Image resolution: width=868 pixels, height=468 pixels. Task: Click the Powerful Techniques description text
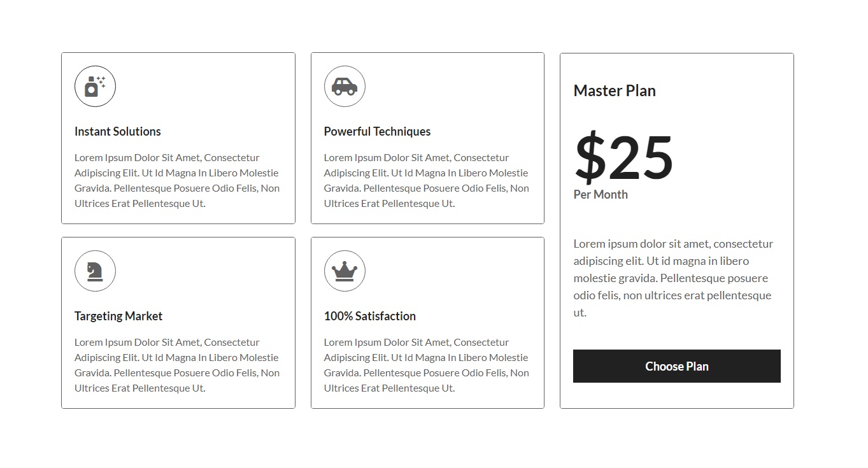(x=427, y=181)
